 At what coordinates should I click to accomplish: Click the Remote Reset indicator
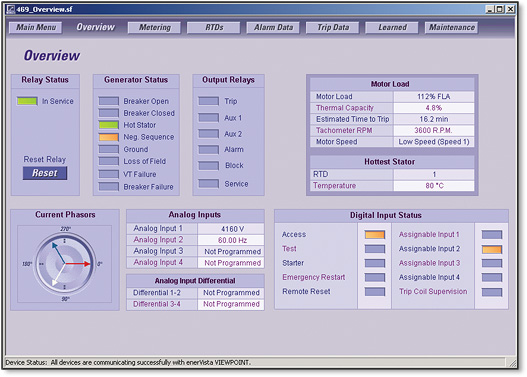click(x=375, y=292)
